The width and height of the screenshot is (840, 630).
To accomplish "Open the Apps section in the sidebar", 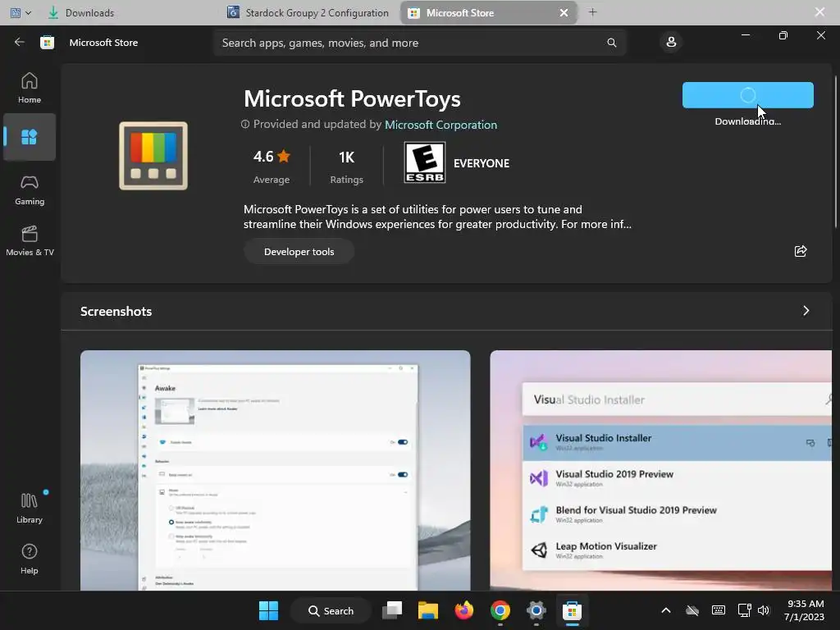I will tap(30, 137).
